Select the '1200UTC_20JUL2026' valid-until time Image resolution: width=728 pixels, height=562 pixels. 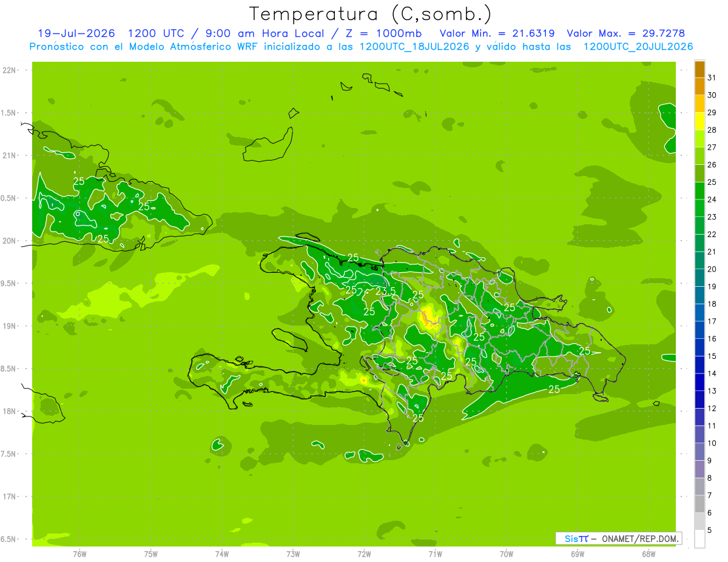[x=638, y=47]
